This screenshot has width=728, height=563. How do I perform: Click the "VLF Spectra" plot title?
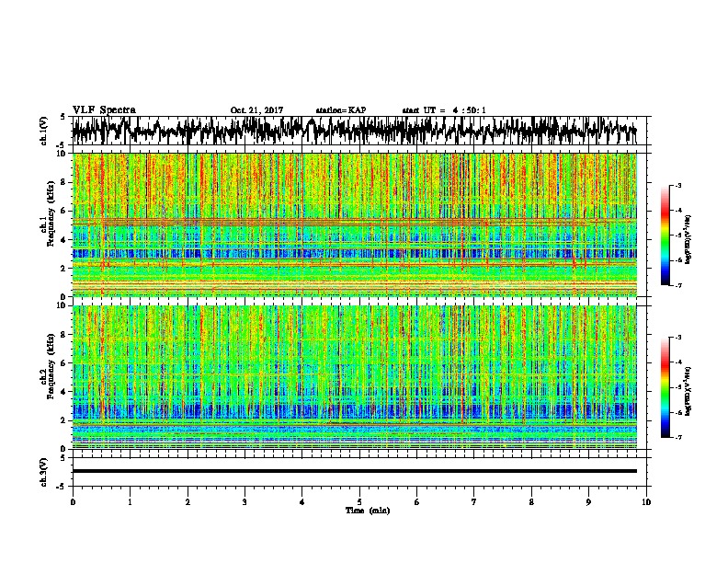pos(104,110)
